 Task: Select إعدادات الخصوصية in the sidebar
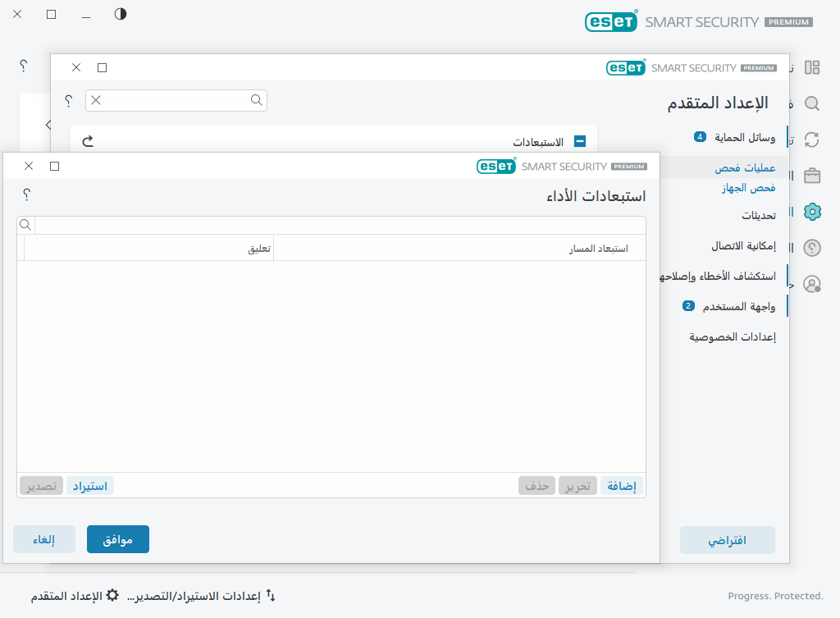pos(733,336)
